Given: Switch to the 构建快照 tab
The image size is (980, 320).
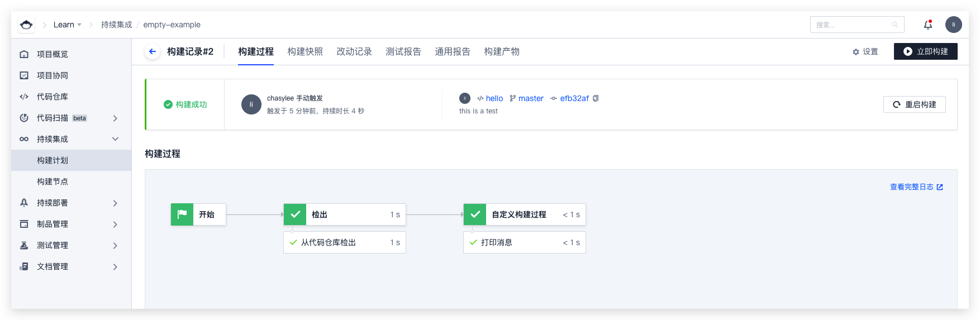Looking at the screenshot, I should 305,51.
